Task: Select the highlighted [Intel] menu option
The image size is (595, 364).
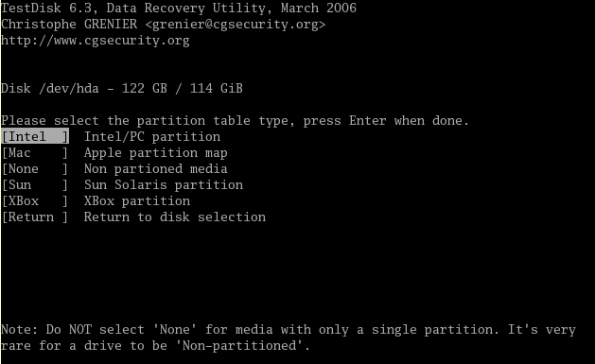Action: (35, 136)
